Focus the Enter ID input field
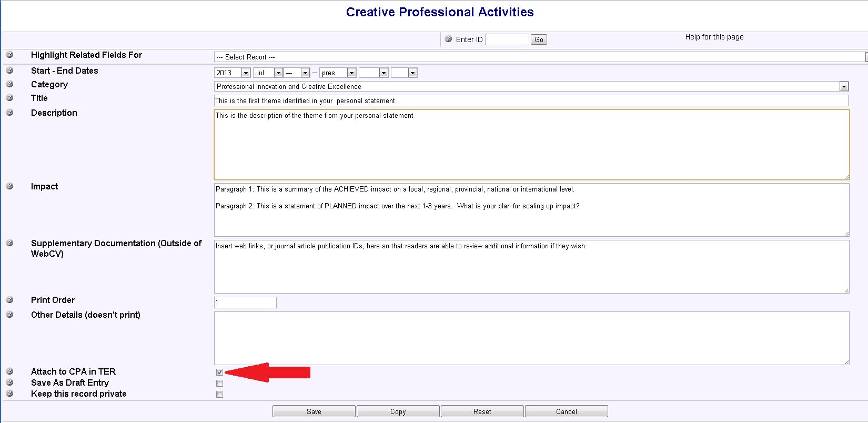The width and height of the screenshot is (868, 423). pyautogui.click(x=507, y=39)
